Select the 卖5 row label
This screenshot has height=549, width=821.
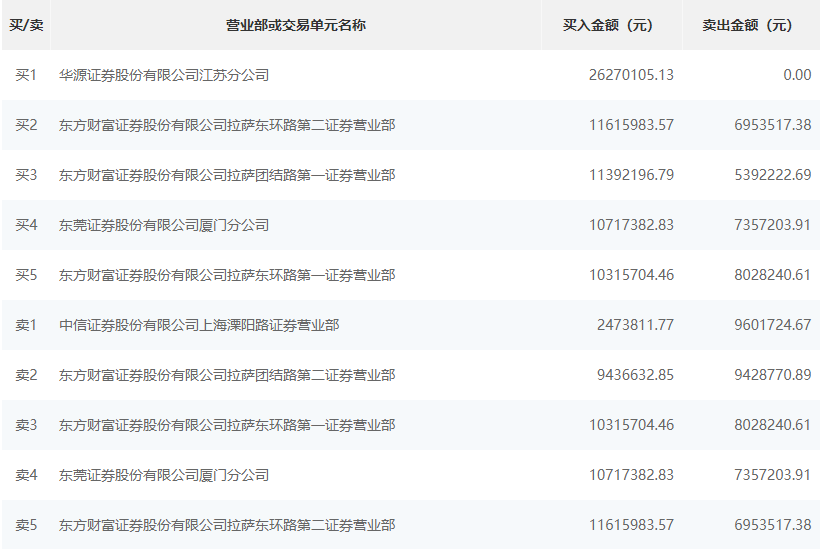pyautogui.click(x=26, y=525)
